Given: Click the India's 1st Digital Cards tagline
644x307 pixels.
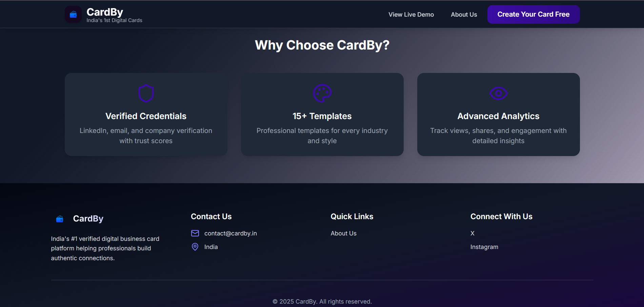Looking at the screenshot, I should tap(114, 20).
